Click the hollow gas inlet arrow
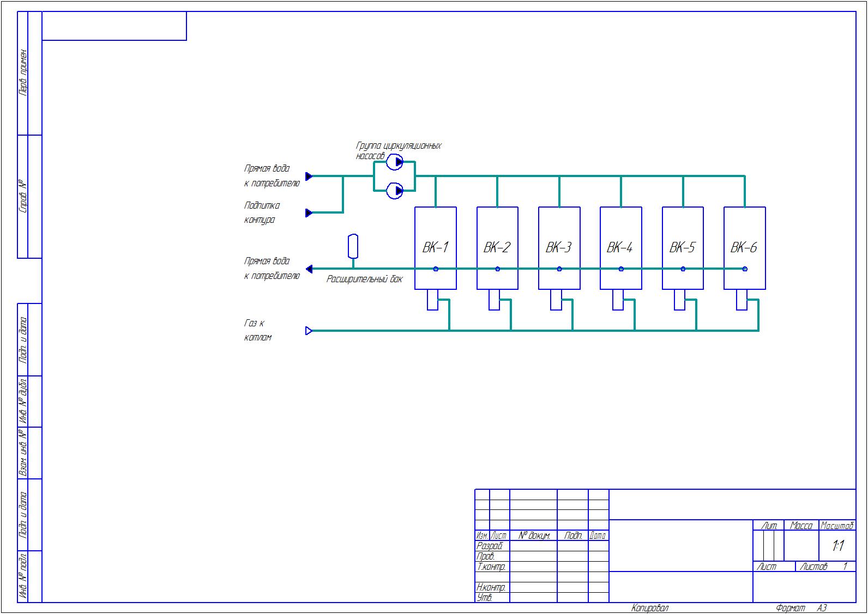Image resolution: width=868 pixels, height=614 pixels. coord(309,331)
